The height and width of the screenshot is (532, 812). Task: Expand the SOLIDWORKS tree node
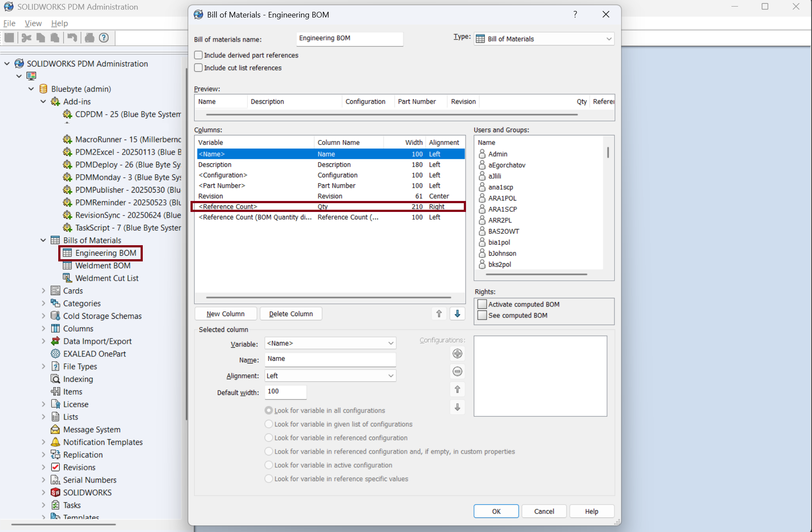[x=43, y=493]
